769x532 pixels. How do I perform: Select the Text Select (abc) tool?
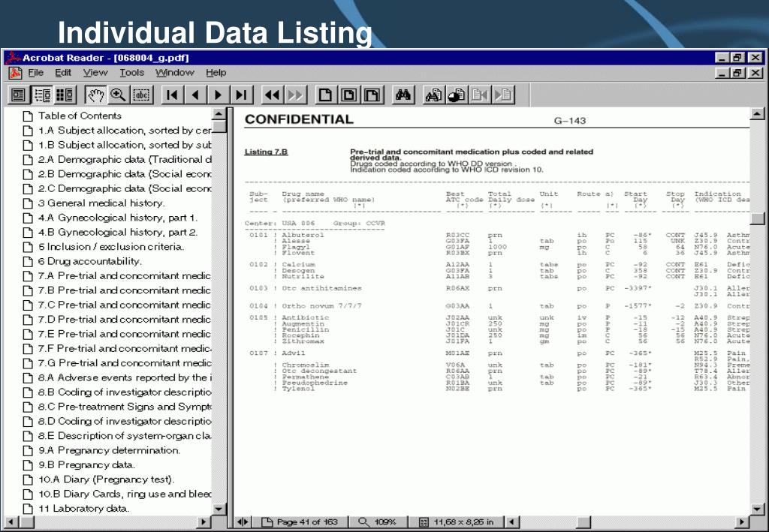[141, 95]
